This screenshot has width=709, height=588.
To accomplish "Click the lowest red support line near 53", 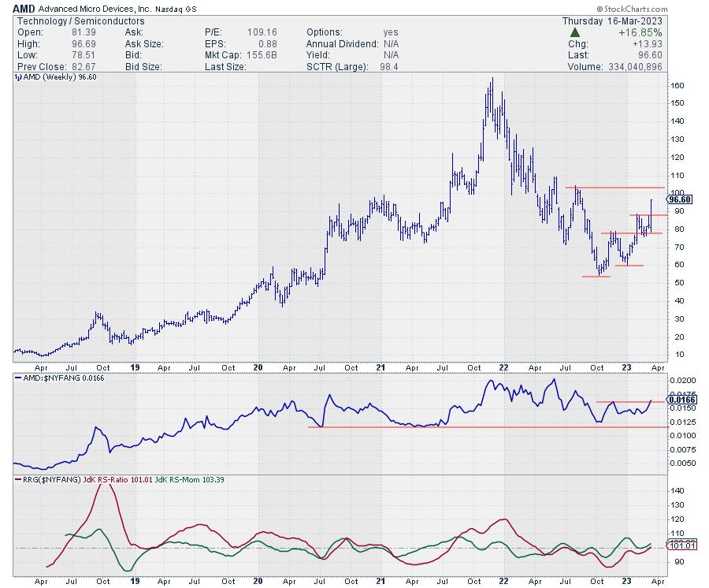I will tap(596, 277).
